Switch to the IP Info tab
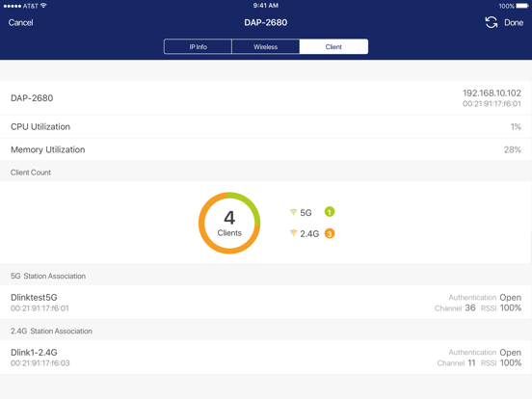 pyautogui.click(x=198, y=46)
